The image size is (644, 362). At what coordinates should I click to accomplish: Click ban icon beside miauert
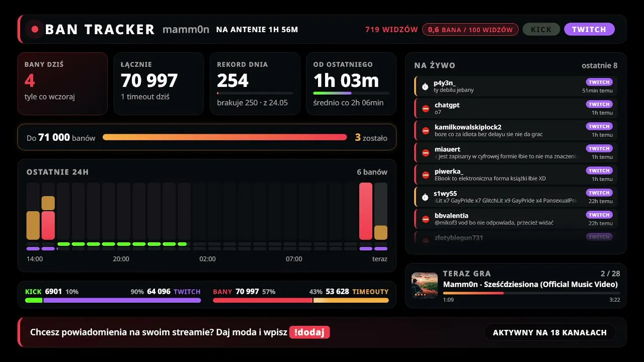[x=425, y=153]
